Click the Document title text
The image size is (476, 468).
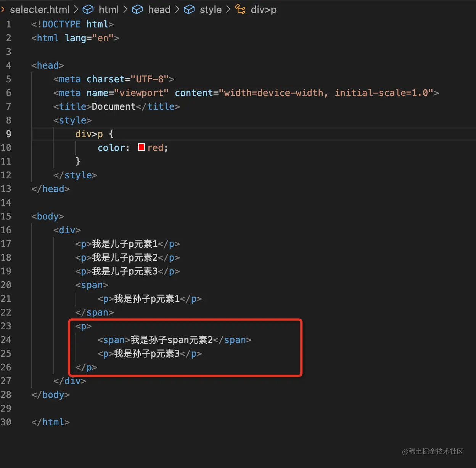tap(114, 107)
